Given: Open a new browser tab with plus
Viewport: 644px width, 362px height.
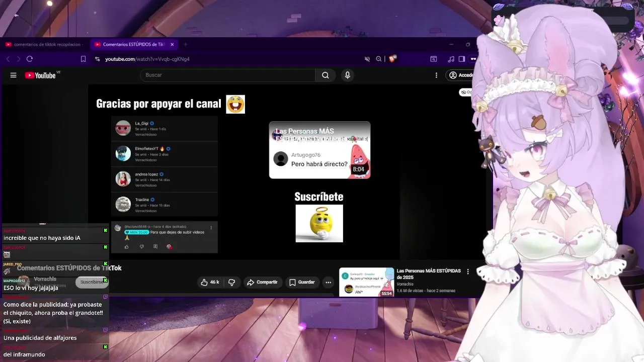Looking at the screenshot, I should [x=185, y=44].
